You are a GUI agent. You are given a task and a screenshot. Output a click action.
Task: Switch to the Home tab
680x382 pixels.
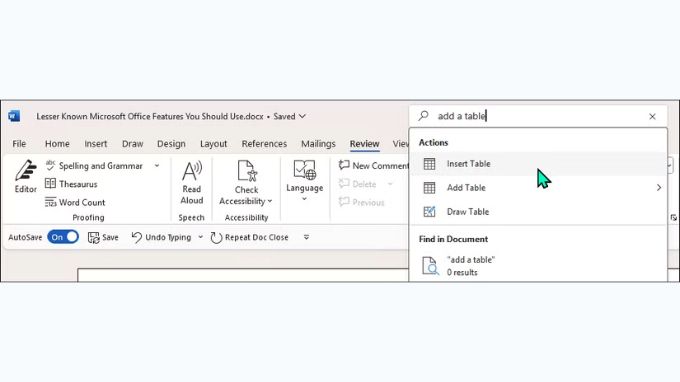[57, 144]
